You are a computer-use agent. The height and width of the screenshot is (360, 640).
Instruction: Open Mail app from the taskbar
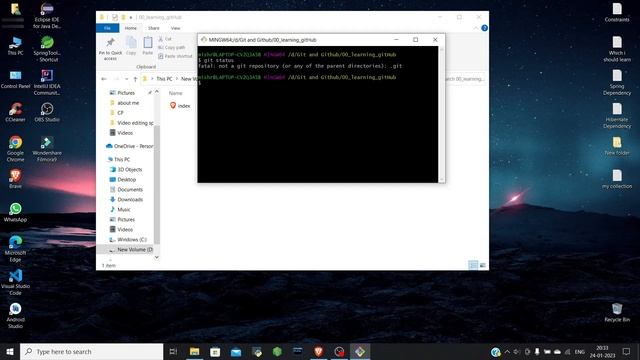(x=236, y=351)
